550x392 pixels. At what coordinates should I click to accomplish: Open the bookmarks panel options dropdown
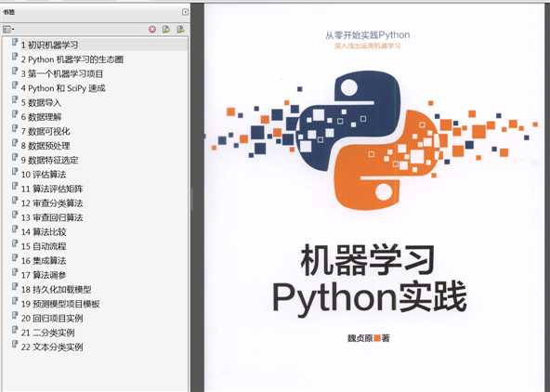click(8, 29)
